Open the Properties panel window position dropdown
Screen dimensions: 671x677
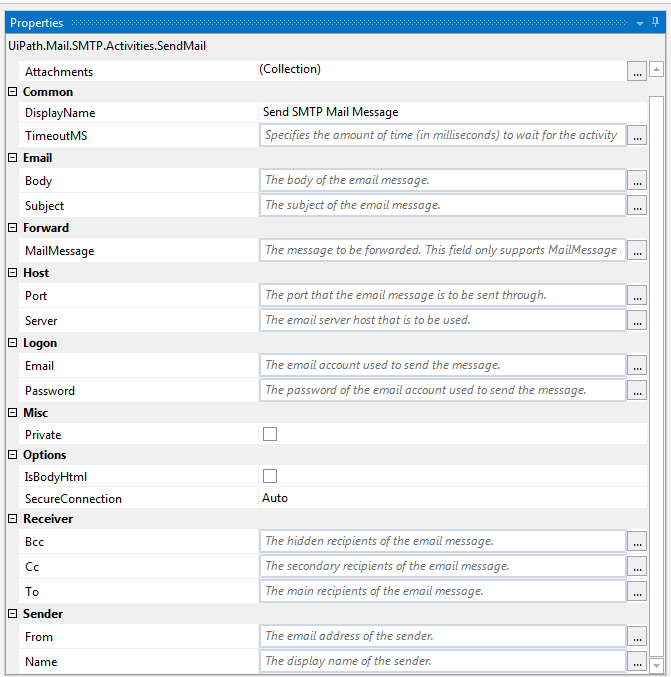point(640,23)
